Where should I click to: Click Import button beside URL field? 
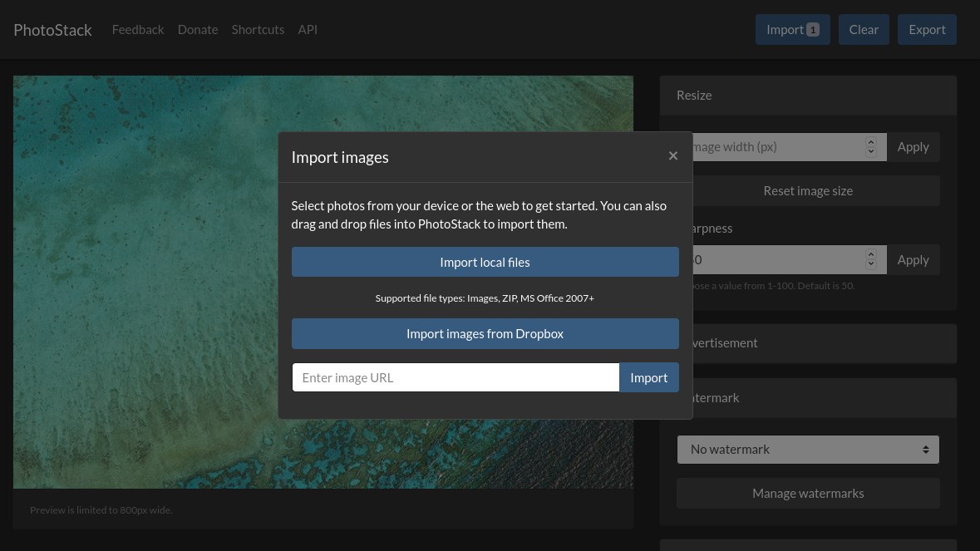pyautogui.click(x=648, y=377)
